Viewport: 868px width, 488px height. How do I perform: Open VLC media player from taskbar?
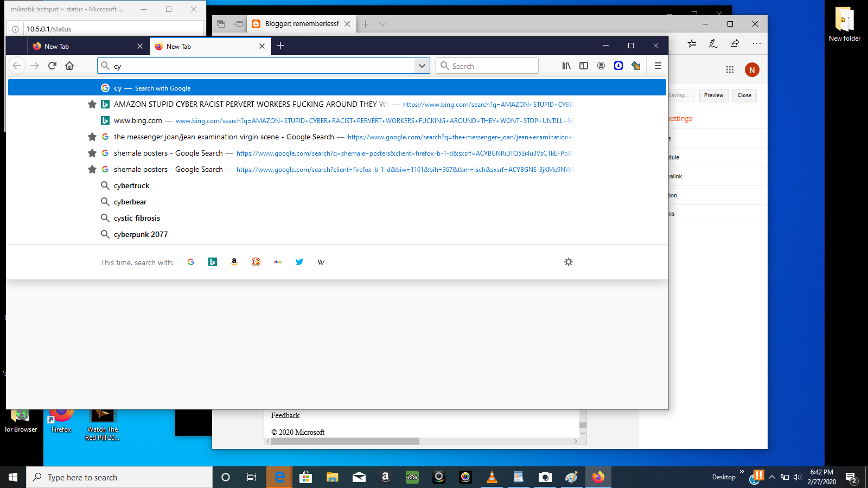click(x=492, y=477)
